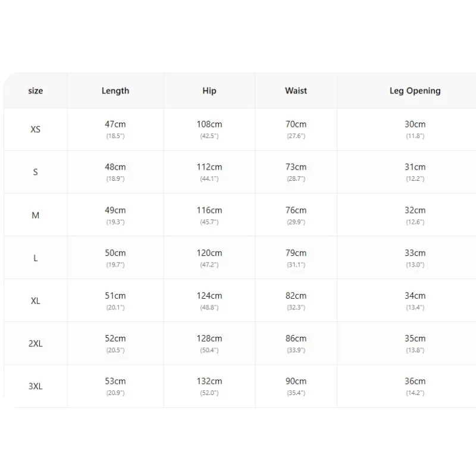This screenshot has width=476, height=476.
Task: Click the 86cm waist value
Action: (296, 339)
